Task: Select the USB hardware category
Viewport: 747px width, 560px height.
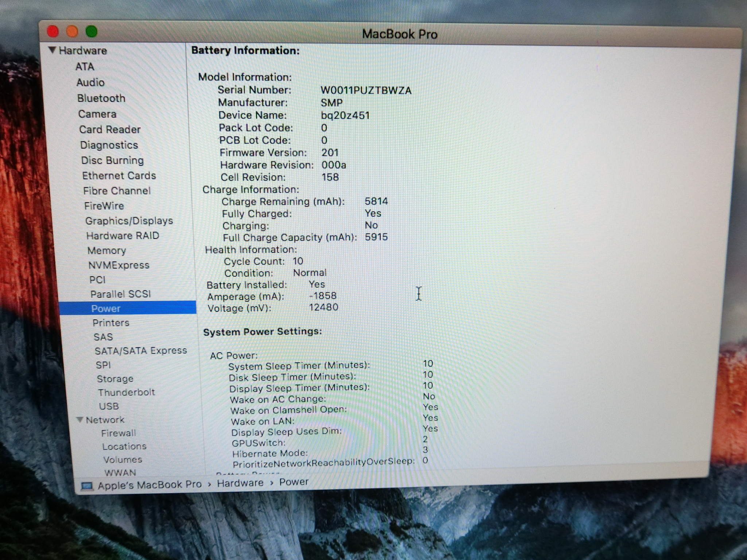Action: pos(109,406)
